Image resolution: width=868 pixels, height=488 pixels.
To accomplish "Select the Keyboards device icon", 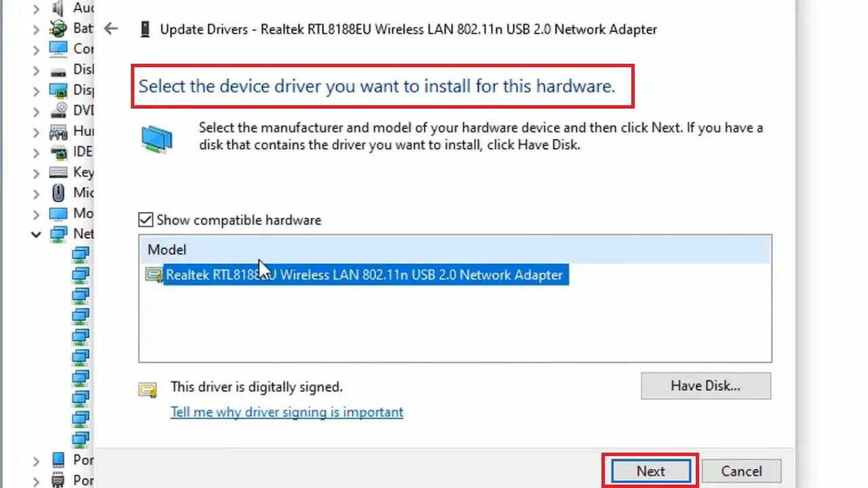I will coord(58,172).
